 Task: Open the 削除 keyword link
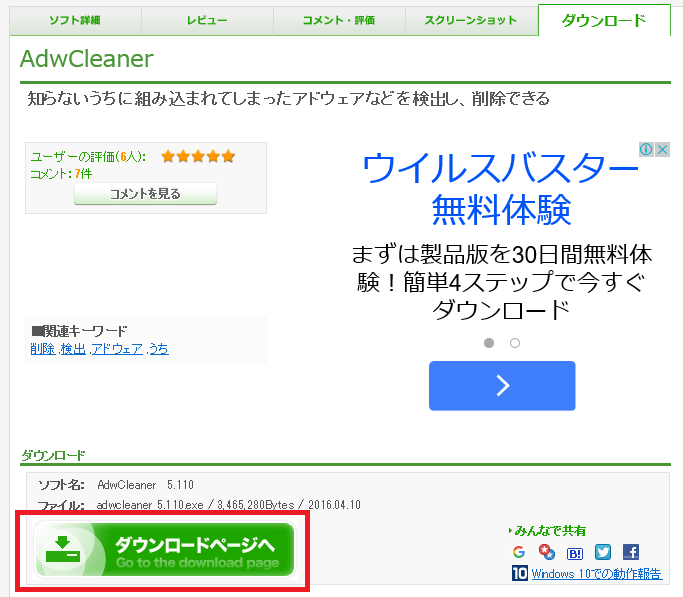(x=43, y=349)
